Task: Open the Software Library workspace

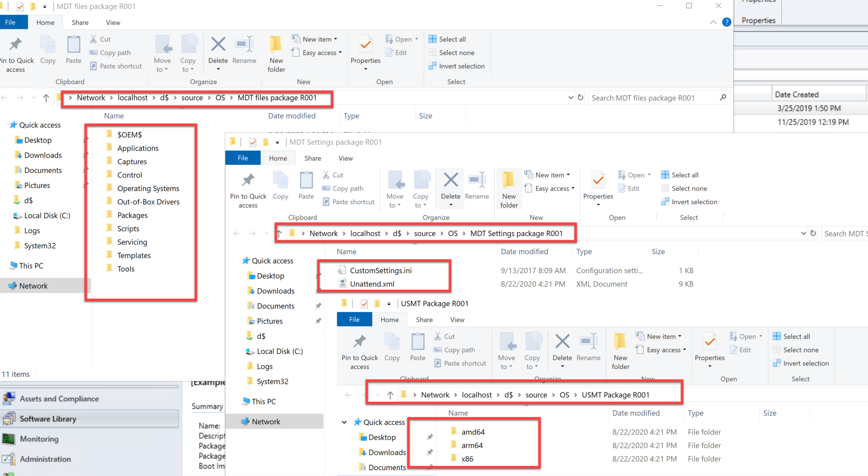Action: [48, 418]
